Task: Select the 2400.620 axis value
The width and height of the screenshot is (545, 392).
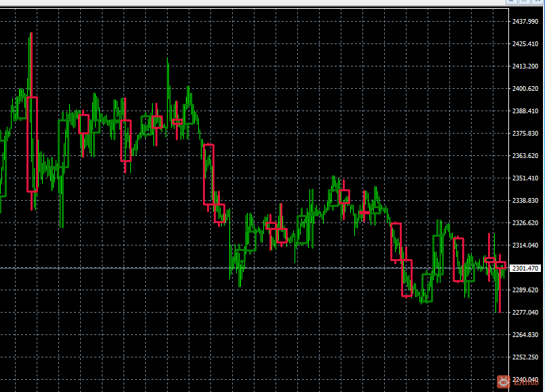Action: click(x=525, y=89)
